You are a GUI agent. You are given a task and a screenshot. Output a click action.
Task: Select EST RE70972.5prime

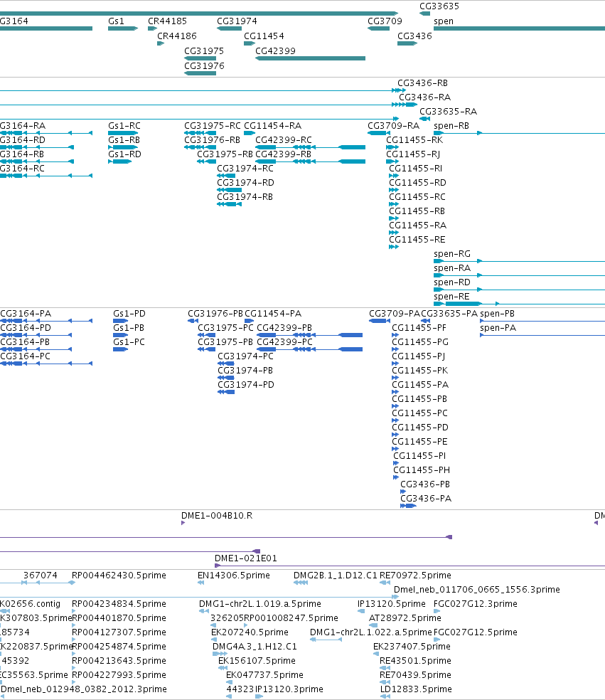[x=415, y=576]
